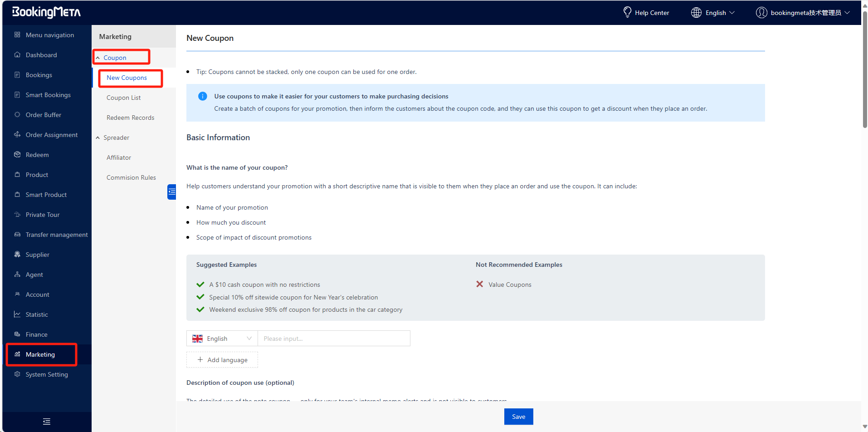This screenshot has height=432, width=868.
Task: Open the Commision Rules menu item
Action: pyautogui.click(x=131, y=177)
